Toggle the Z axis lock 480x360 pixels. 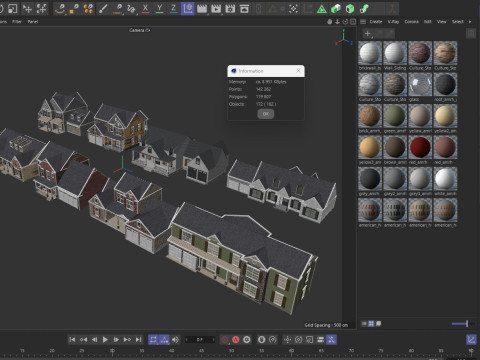[x=173, y=9]
